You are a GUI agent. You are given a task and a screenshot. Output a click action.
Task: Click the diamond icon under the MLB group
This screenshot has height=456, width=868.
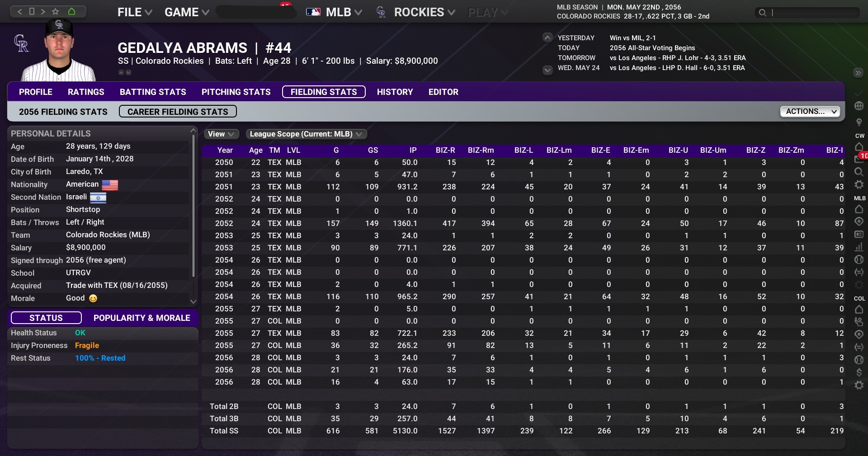(859, 221)
